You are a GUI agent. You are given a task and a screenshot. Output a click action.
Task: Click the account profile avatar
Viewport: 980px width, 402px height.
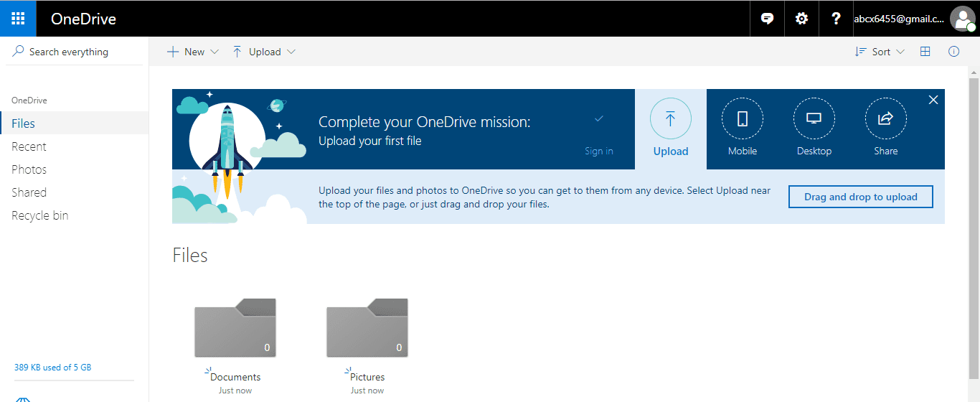962,19
